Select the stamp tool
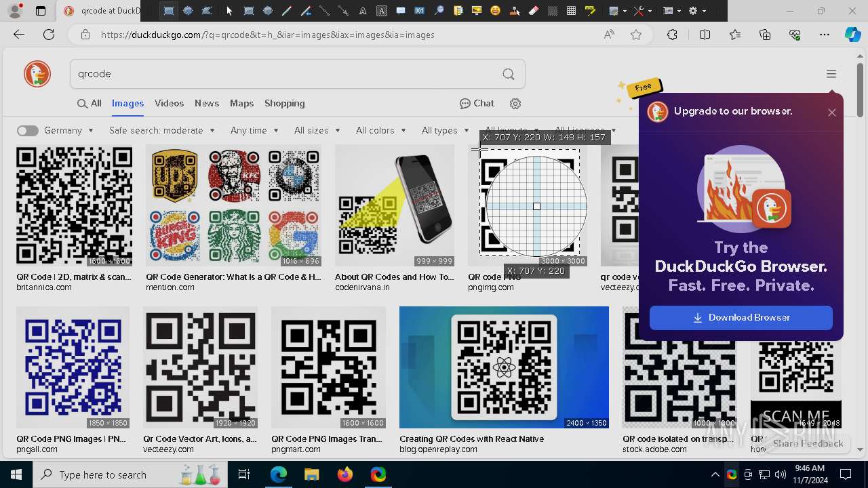The height and width of the screenshot is (488, 868). click(x=515, y=11)
